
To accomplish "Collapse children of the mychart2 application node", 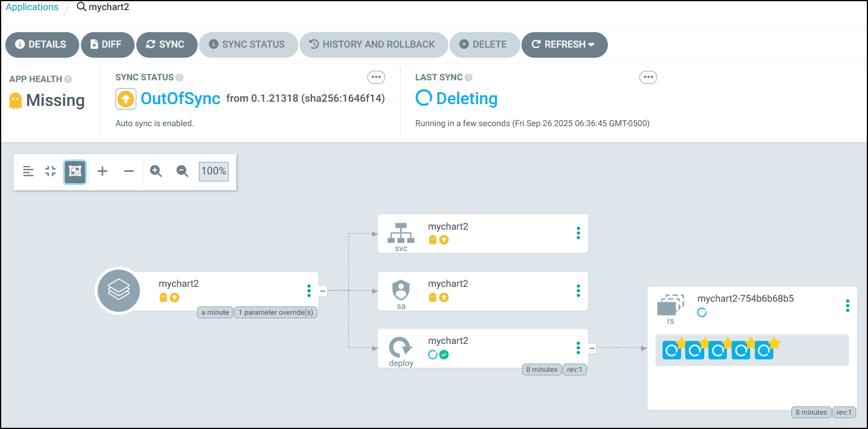I will [323, 291].
